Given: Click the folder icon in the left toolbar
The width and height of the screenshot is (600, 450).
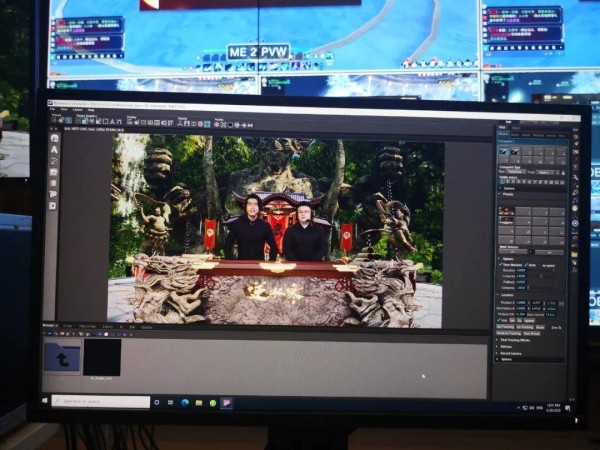Looking at the screenshot, I should coord(54,172).
